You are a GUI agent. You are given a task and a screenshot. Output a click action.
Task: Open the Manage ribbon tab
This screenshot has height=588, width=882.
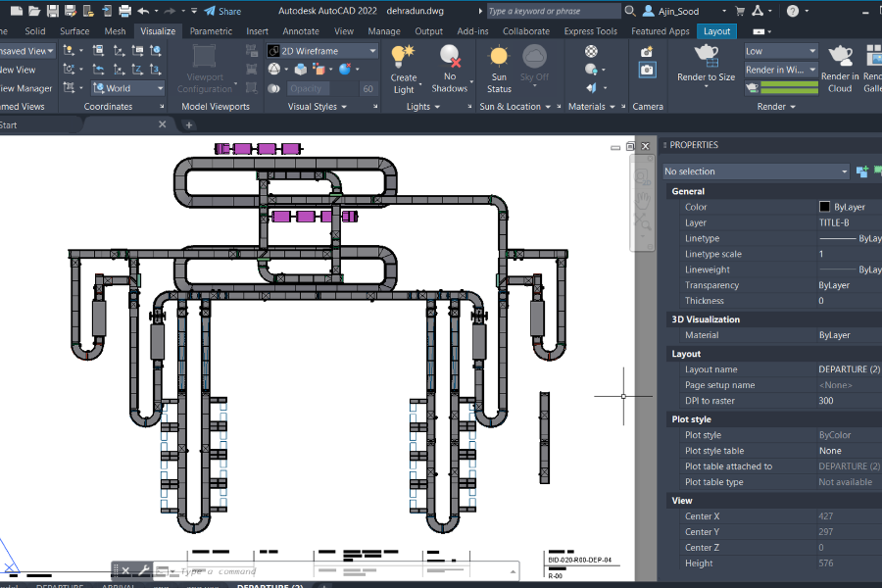(x=384, y=31)
